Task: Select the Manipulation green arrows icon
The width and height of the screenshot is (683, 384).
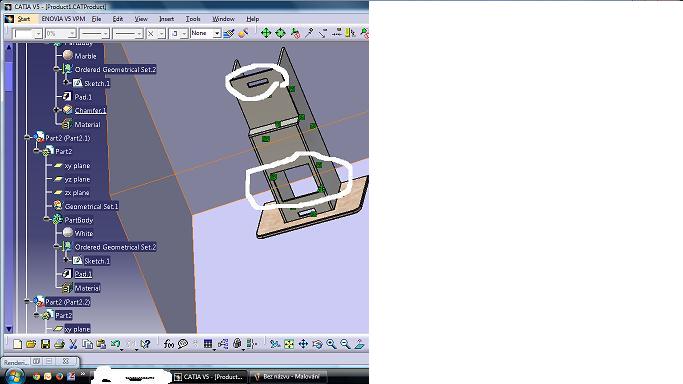Action: coord(266,33)
